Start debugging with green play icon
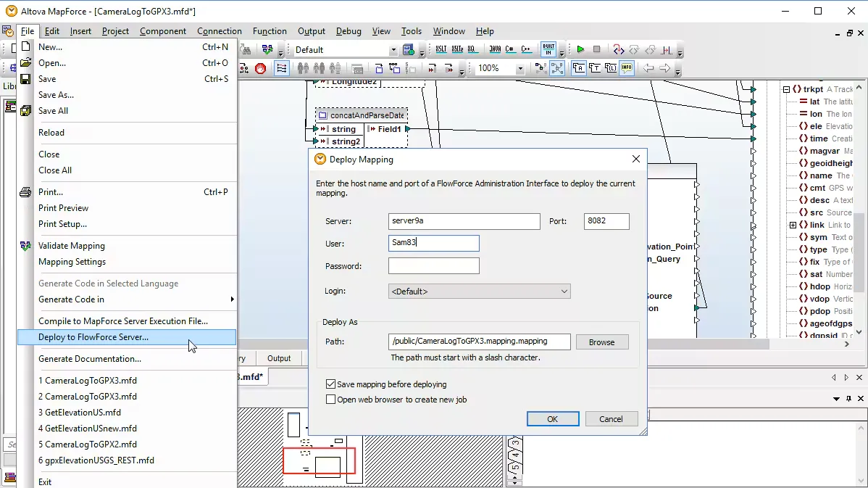The height and width of the screenshot is (488, 868). (x=580, y=49)
